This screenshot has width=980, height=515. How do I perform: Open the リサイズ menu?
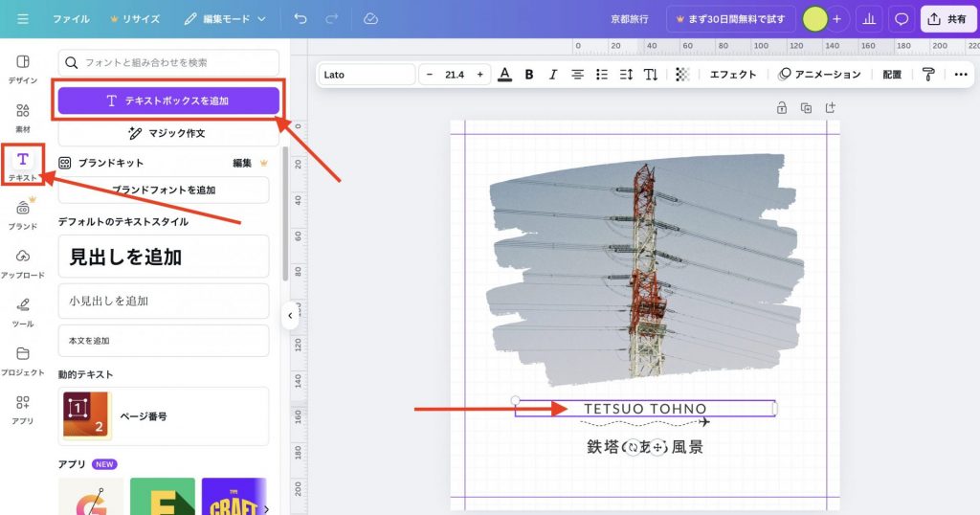135,19
